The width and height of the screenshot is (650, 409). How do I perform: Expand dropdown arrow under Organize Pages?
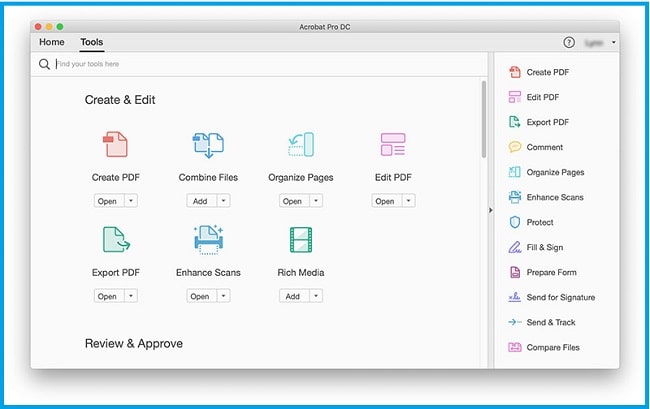(316, 201)
